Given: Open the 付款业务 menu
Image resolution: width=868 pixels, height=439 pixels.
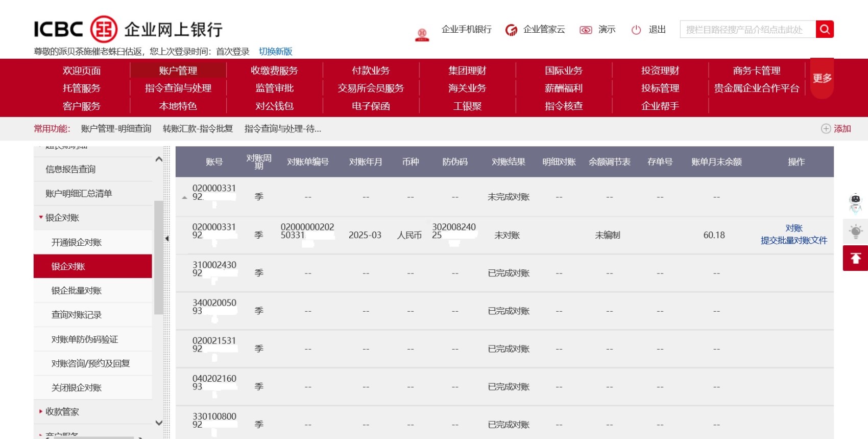Looking at the screenshot, I should [370, 71].
